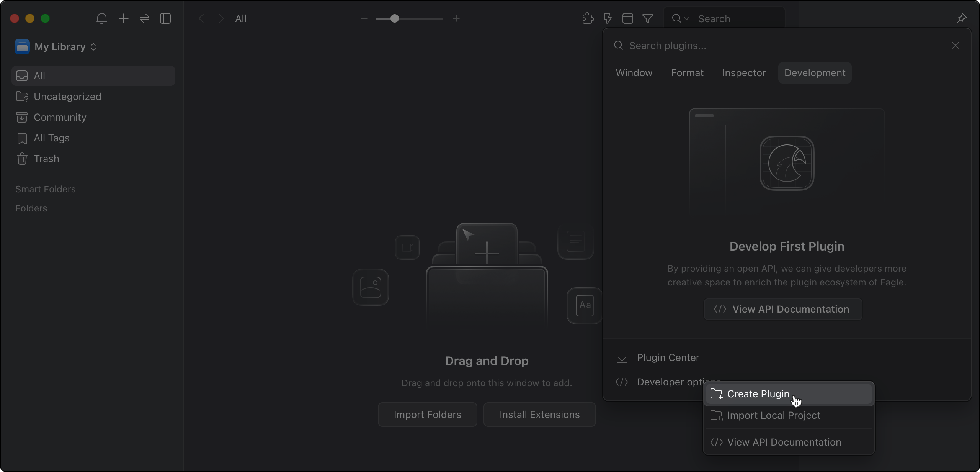Close the plugins panel with X

(955, 46)
